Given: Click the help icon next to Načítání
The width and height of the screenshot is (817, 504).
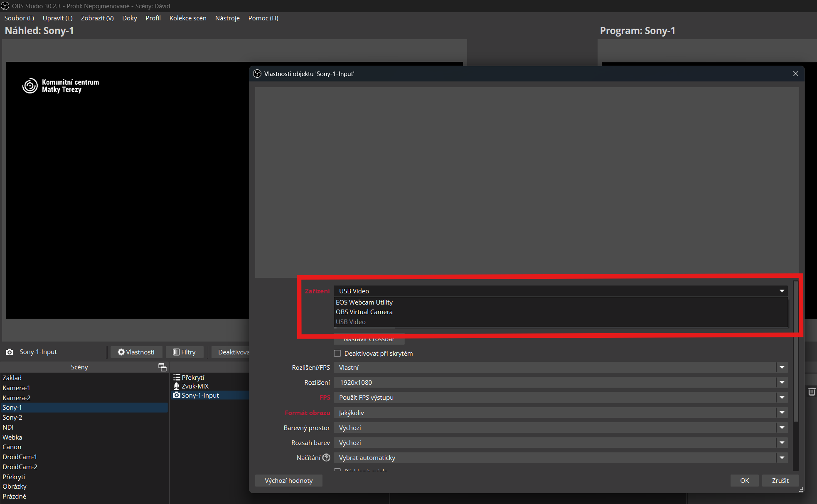Looking at the screenshot, I should tap(327, 457).
